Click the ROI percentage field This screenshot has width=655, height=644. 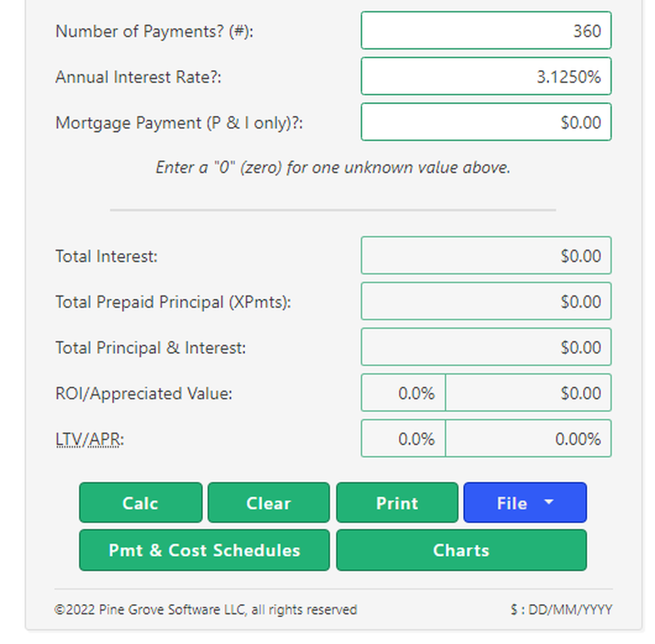403,394
